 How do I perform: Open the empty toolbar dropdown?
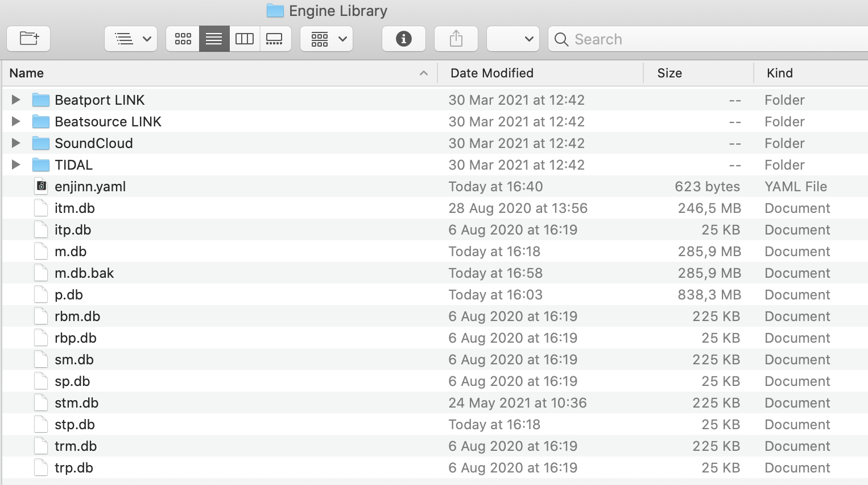click(513, 39)
